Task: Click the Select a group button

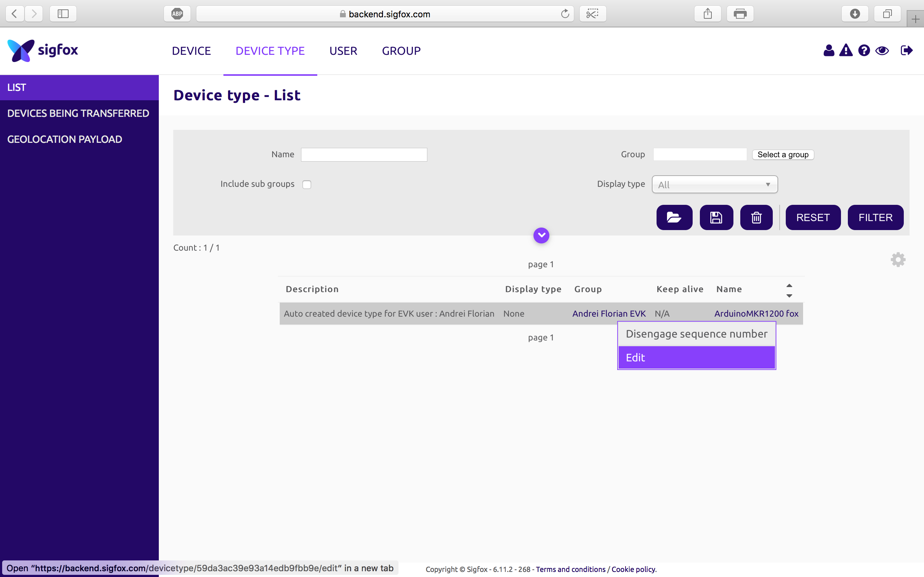Action: coord(783,155)
